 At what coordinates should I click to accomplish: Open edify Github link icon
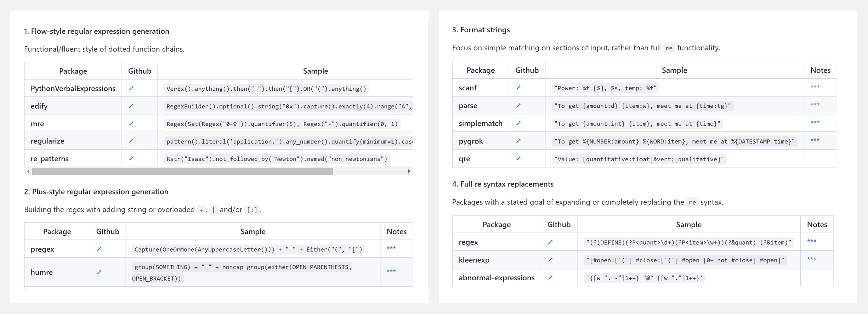click(131, 106)
